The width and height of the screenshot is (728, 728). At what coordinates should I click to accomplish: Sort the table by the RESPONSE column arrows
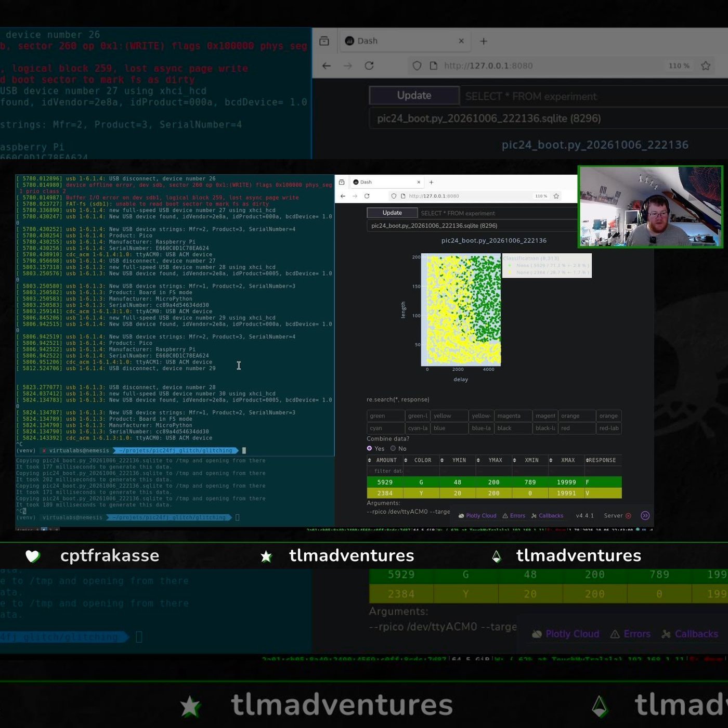pos(587,460)
